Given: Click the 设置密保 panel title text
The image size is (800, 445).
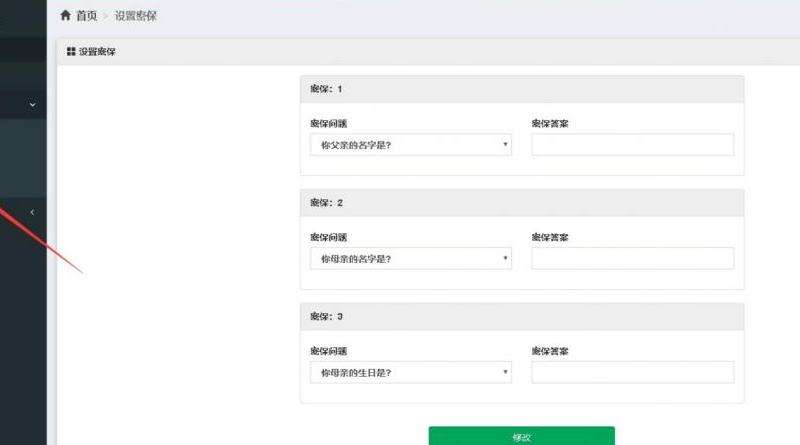Looking at the screenshot, I should [x=97, y=51].
